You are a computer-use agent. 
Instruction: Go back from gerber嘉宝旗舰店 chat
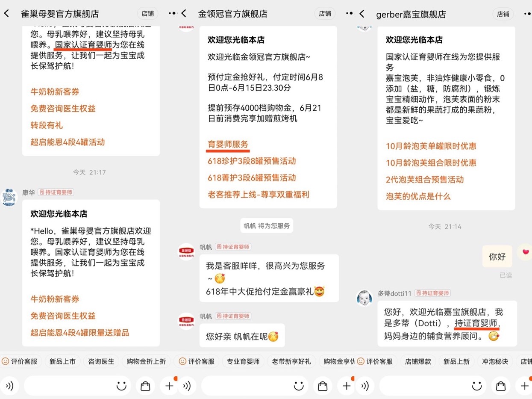(362, 14)
